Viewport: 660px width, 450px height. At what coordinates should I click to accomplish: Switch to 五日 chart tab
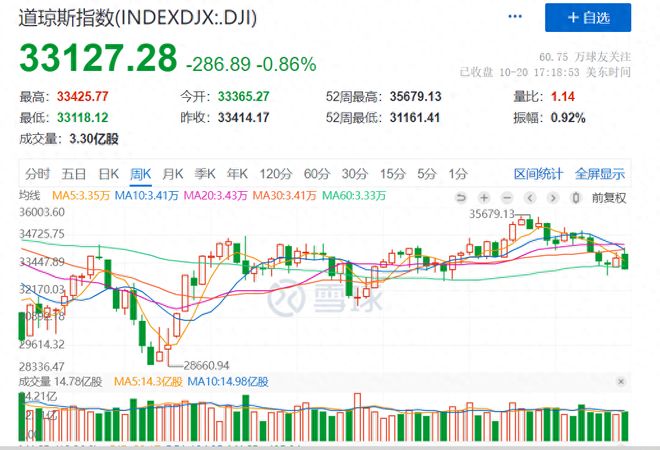[x=74, y=174]
